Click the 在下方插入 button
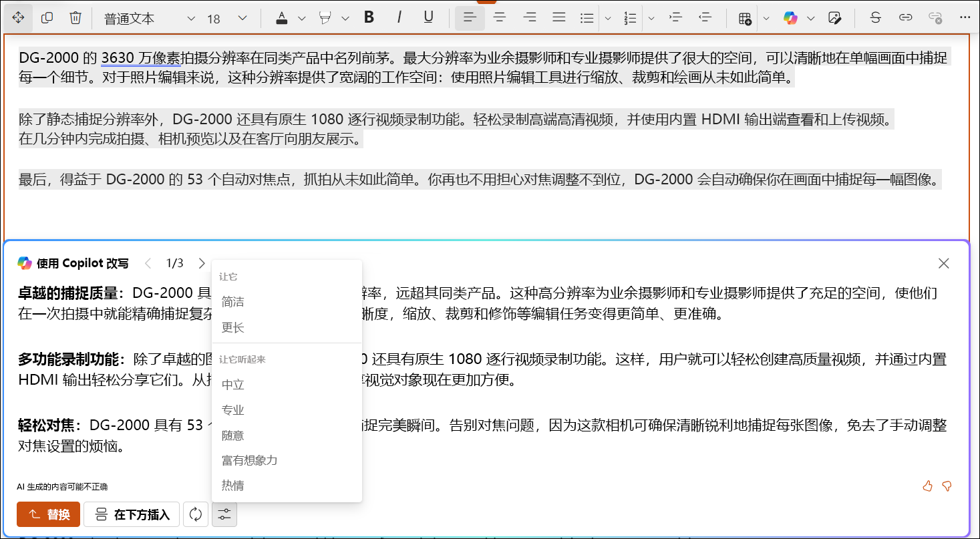The width and height of the screenshot is (980, 539). [x=132, y=514]
